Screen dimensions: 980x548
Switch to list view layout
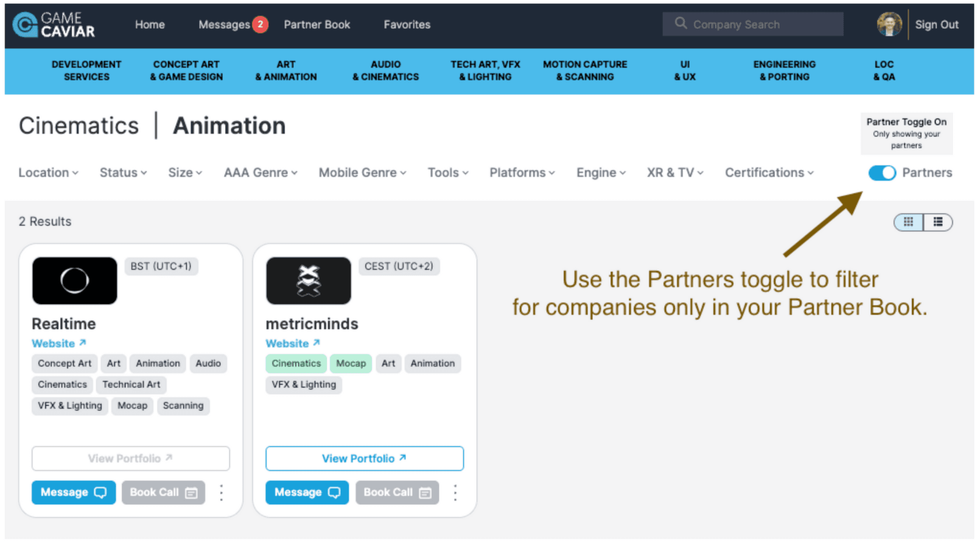[x=938, y=222]
